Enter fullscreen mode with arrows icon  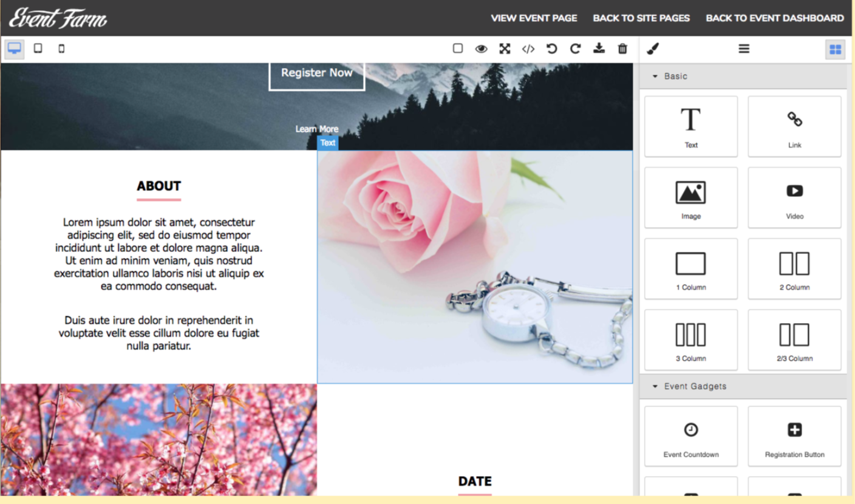point(505,49)
